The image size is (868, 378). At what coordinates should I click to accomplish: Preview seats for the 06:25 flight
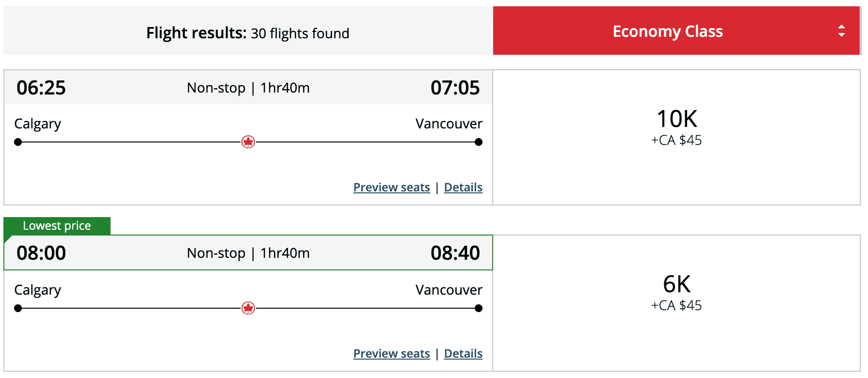[x=391, y=188]
